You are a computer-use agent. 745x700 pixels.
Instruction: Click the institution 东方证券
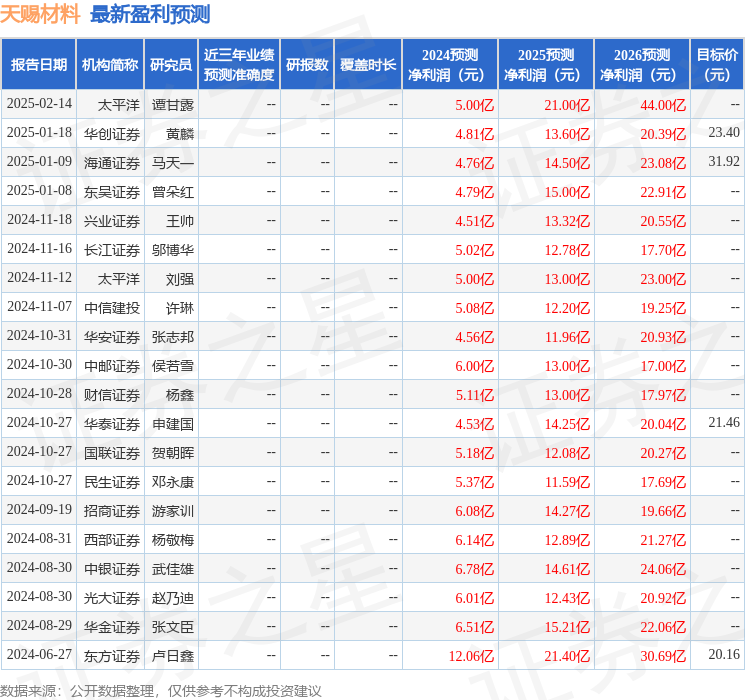point(112,656)
